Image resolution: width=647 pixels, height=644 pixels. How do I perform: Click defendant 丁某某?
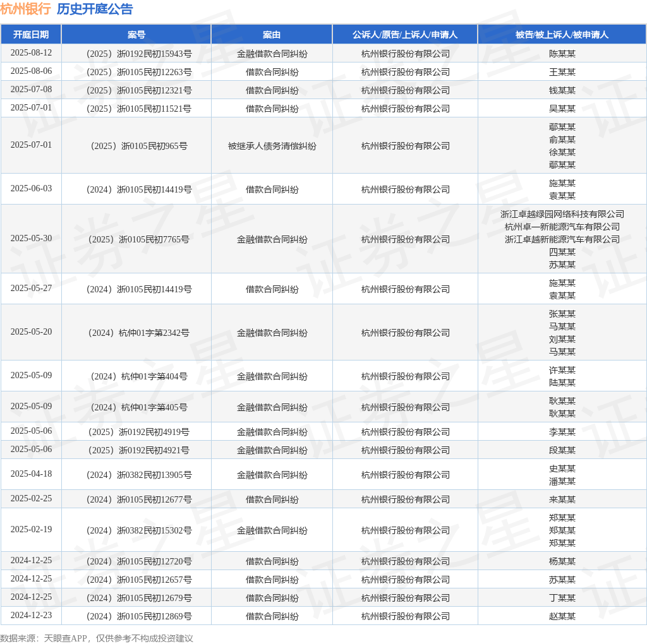click(x=562, y=599)
